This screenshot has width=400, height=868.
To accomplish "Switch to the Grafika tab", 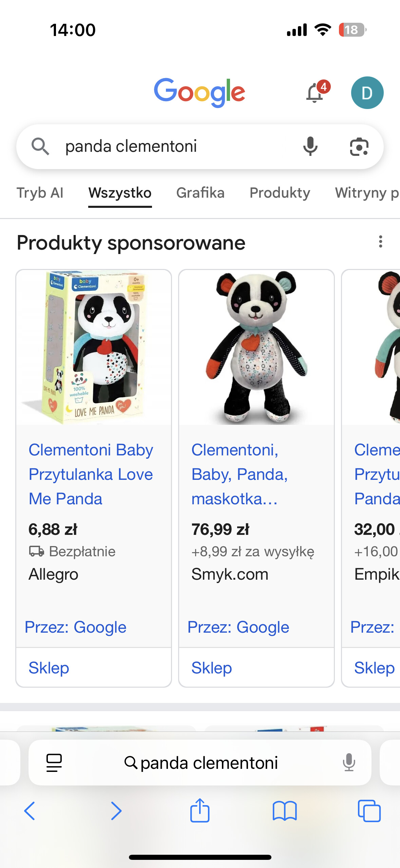I will pyautogui.click(x=200, y=193).
